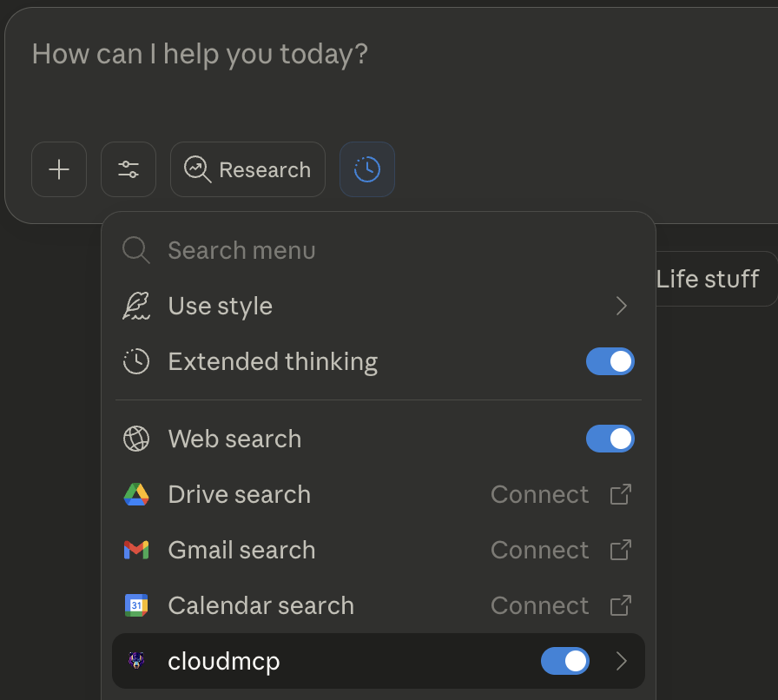Connect Gmail search

(539, 550)
